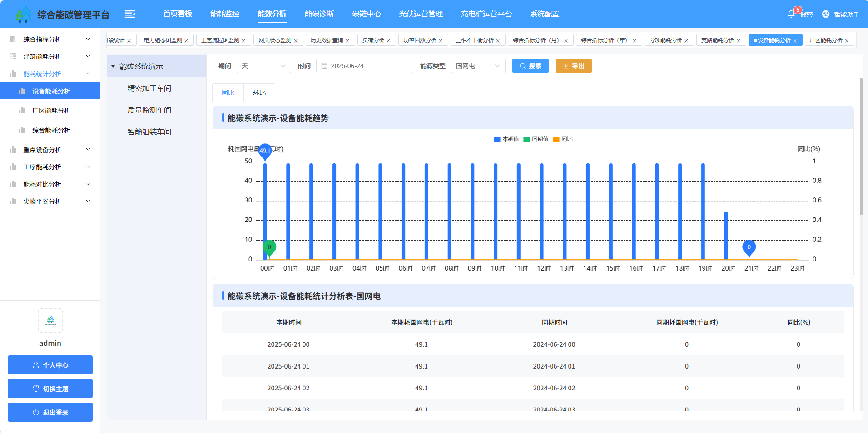Open the 能源类型 dropdown showing 国网电
Image resolution: width=868 pixels, height=433 pixels.
pyautogui.click(x=478, y=66)
